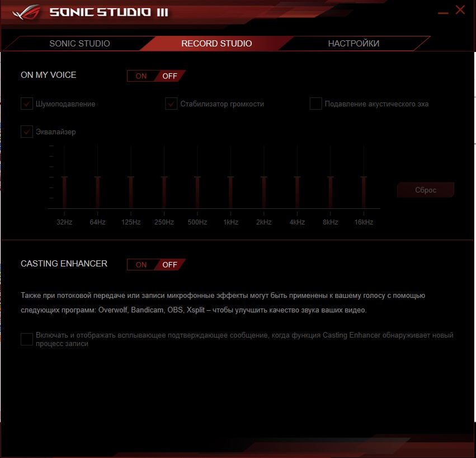Click the ROG logo icon
The image size is (476, 458).
pos(26,12)
